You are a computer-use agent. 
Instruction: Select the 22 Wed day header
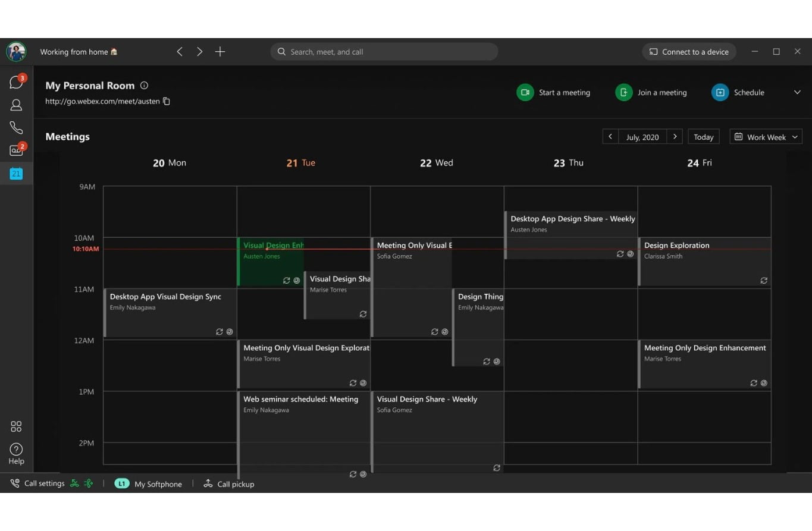(437, 163)
